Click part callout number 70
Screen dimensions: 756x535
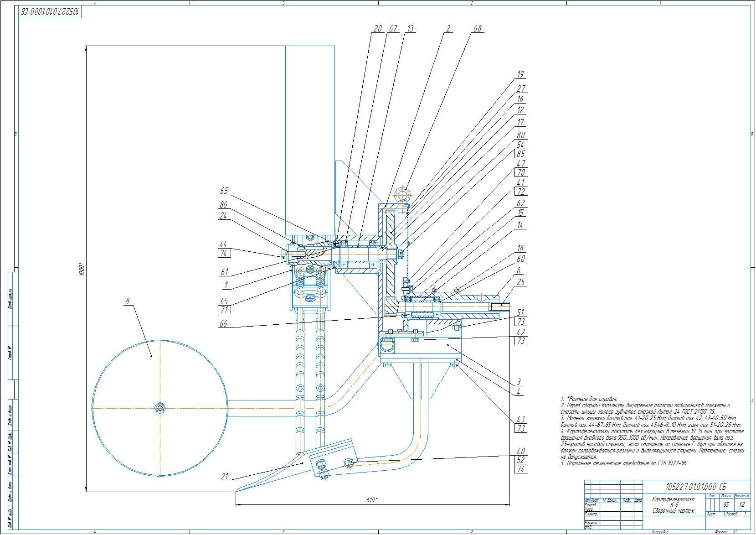(520, 172)
